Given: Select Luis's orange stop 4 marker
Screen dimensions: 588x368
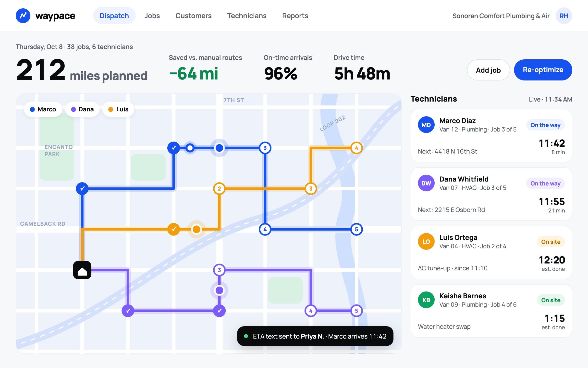Looking at the screenshot, I should coord(356,148).
